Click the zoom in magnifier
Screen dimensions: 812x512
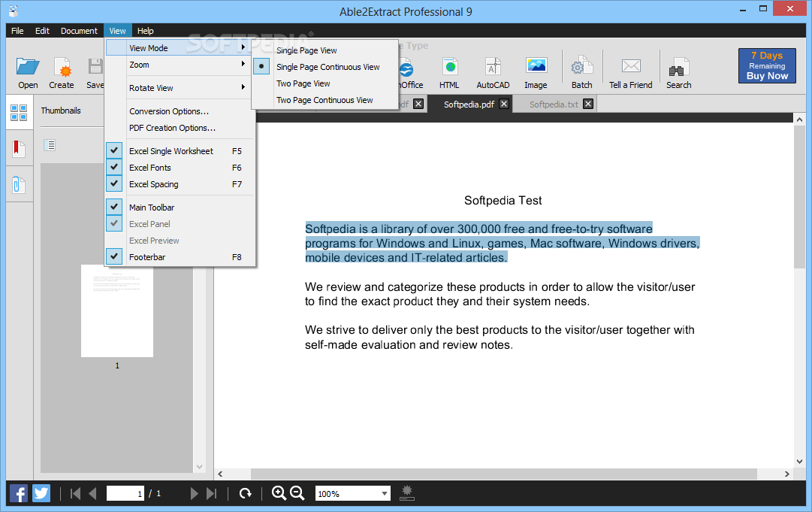click(279, 493)
